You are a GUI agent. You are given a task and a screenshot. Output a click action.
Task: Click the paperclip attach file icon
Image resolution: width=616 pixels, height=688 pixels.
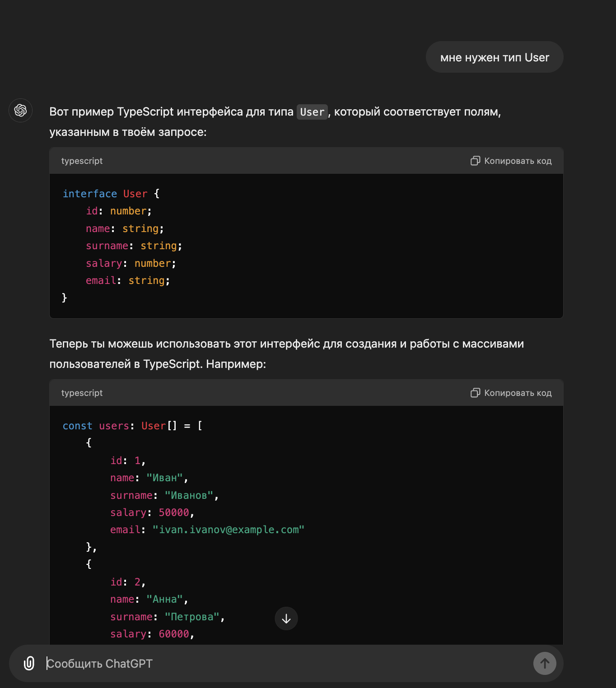(x=29, y=663)
